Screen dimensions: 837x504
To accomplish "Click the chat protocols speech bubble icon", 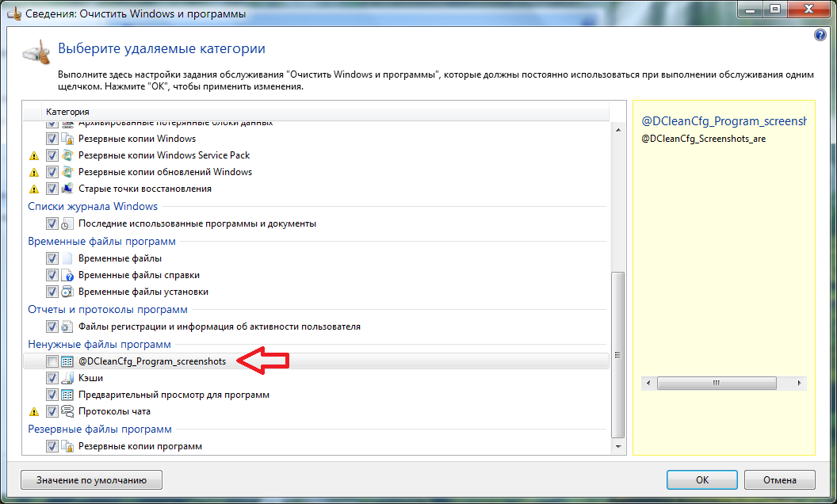I will [67, 411].
